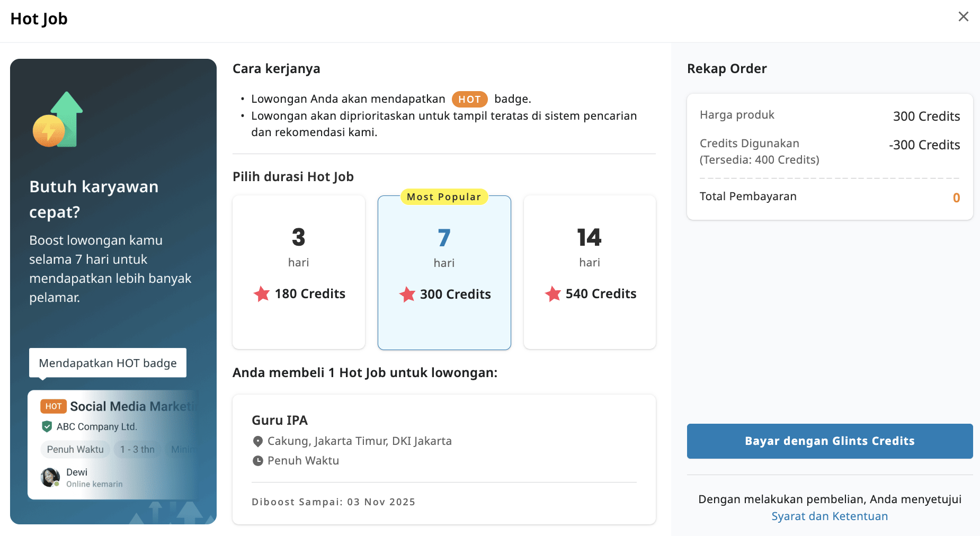The height and width of the screenshot is (536, 980).
Task: Click the clock icon beside Penuh Waktu
Action: tap(258, 460)
